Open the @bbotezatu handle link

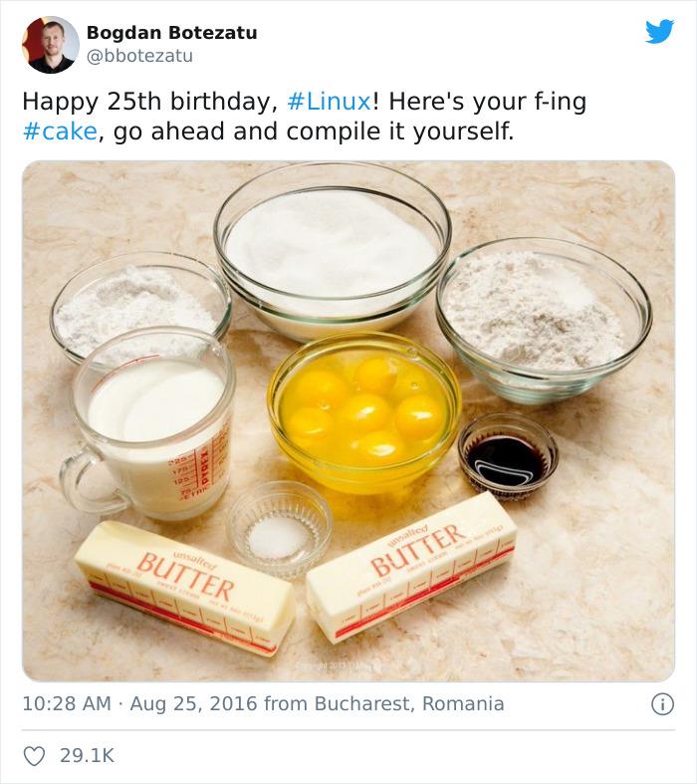tap(139, 56)
